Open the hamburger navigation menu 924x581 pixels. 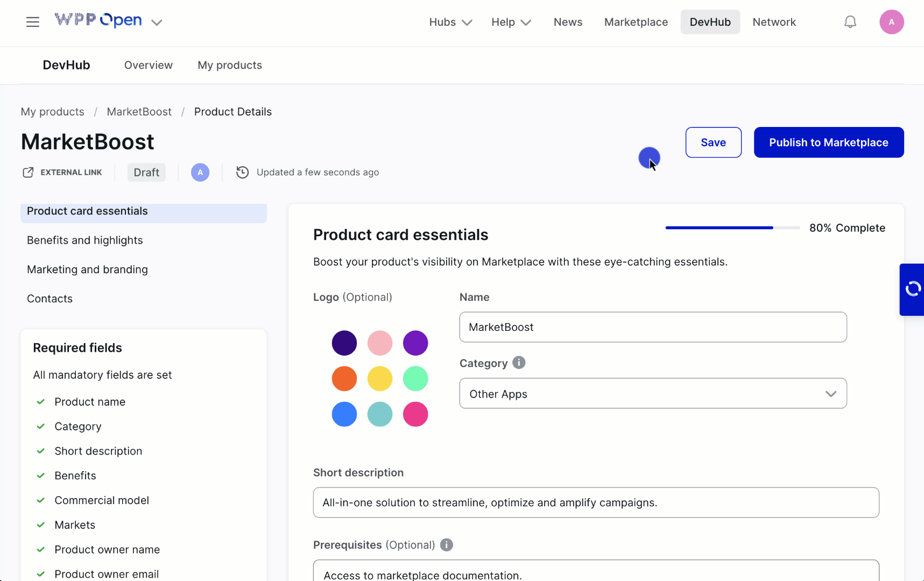pyautogui.click(x=33, y=22)
